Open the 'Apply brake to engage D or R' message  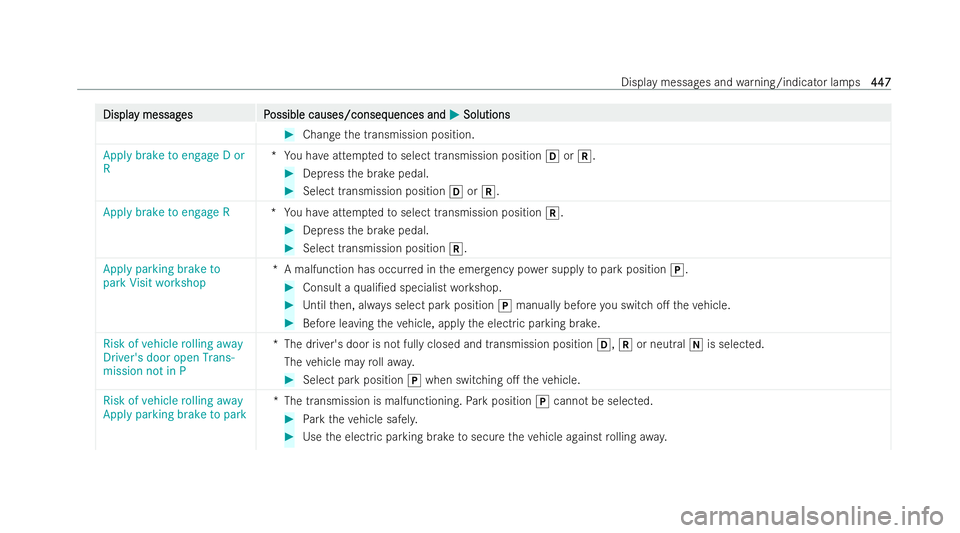pyautogui.click(x=174, y=162)
